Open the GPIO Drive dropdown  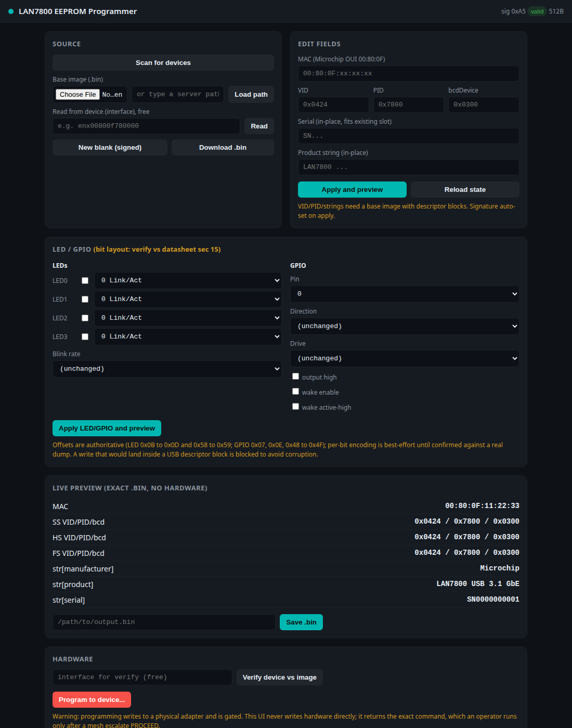(405, 358)
